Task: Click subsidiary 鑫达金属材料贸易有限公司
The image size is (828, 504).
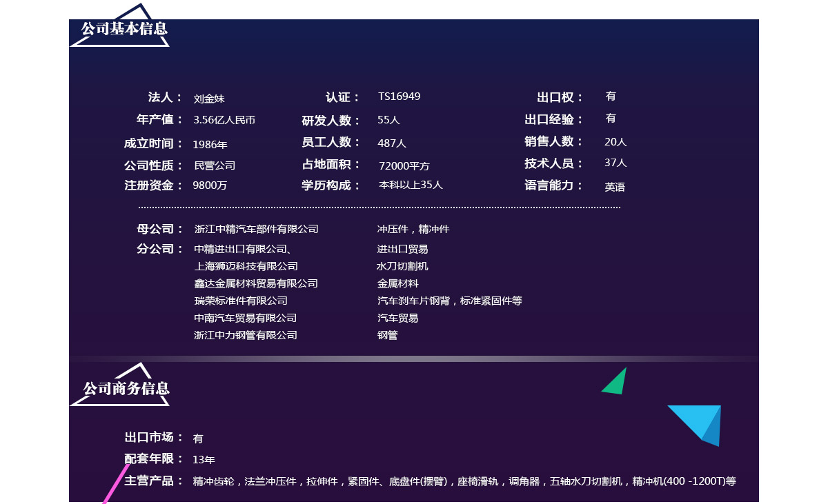Action: tap(256, 283)
